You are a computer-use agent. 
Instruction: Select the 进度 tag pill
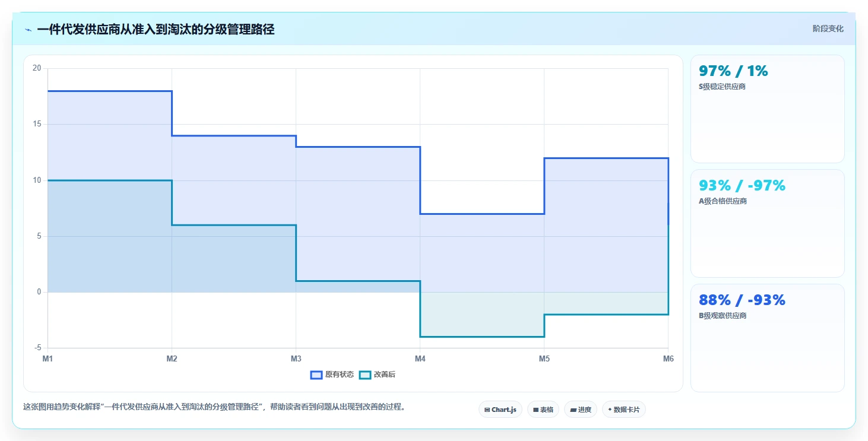tap(581, 410)
